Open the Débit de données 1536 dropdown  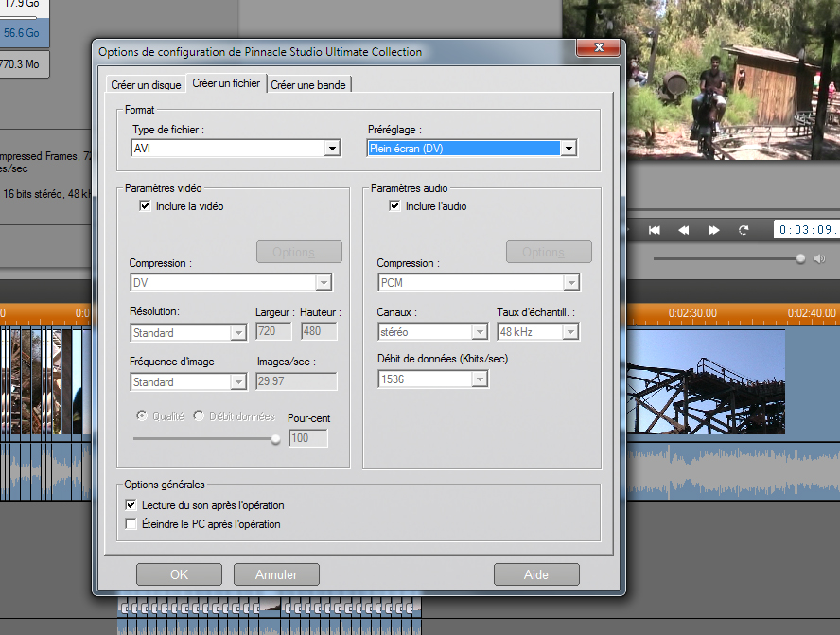pos(433,379)
